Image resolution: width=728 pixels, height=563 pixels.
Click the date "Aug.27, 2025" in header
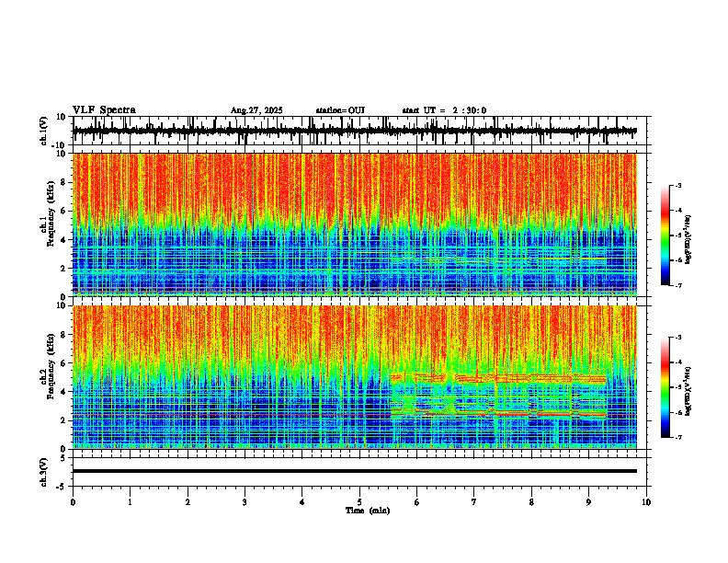point(256,110)
